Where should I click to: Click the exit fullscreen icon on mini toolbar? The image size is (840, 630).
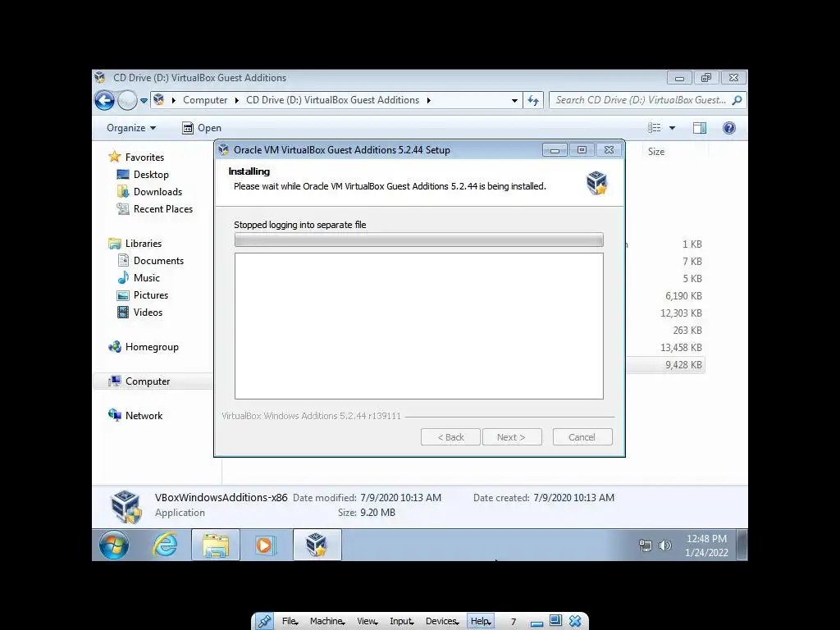pyautogui.click(x=555, y=620)
